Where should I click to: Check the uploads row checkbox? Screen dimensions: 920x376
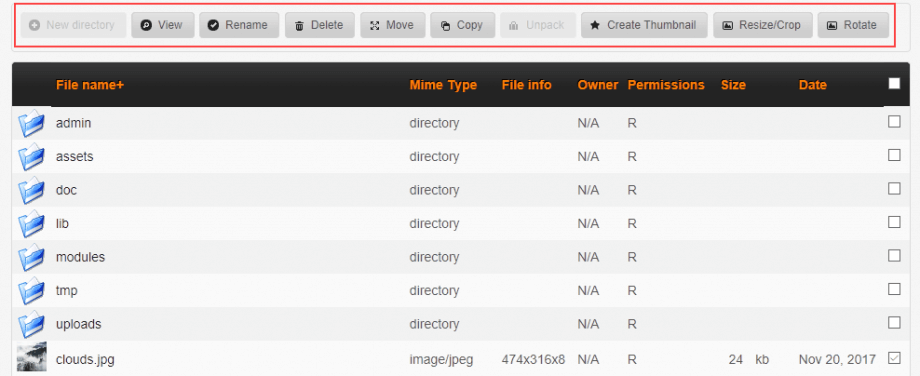[x=894, y=322]
